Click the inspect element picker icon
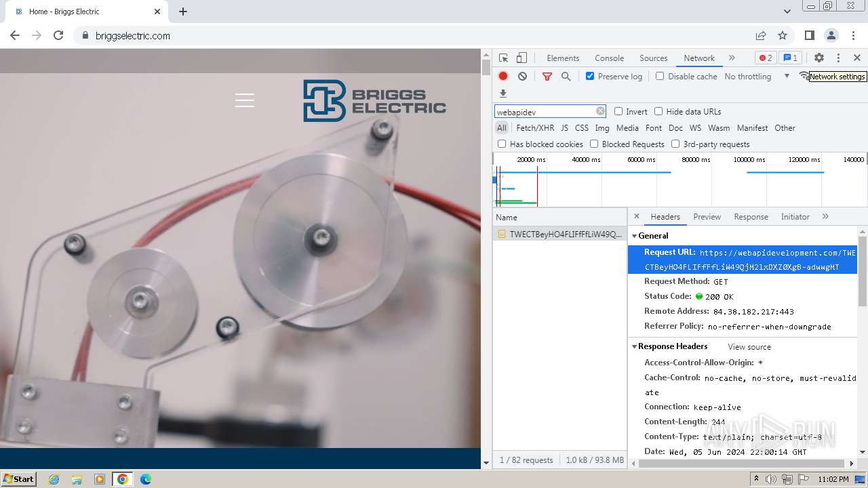The width and height of the screenshot is (868, 488). [503, 58]
